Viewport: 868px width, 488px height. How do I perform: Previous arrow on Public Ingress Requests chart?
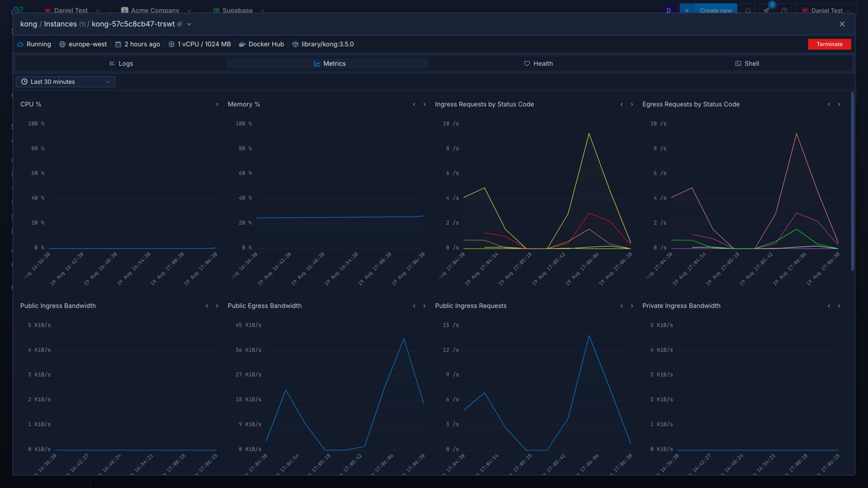tap(622, 306)
